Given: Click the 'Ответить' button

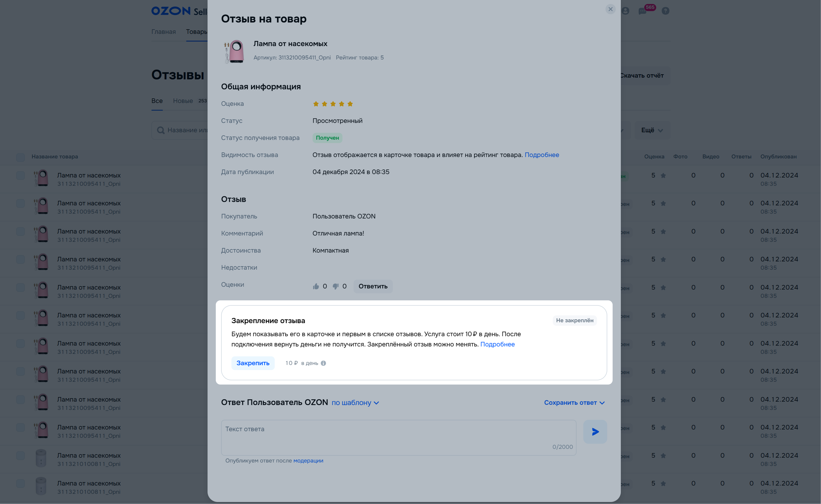Looking at the screenshot, I should [373, 286].
